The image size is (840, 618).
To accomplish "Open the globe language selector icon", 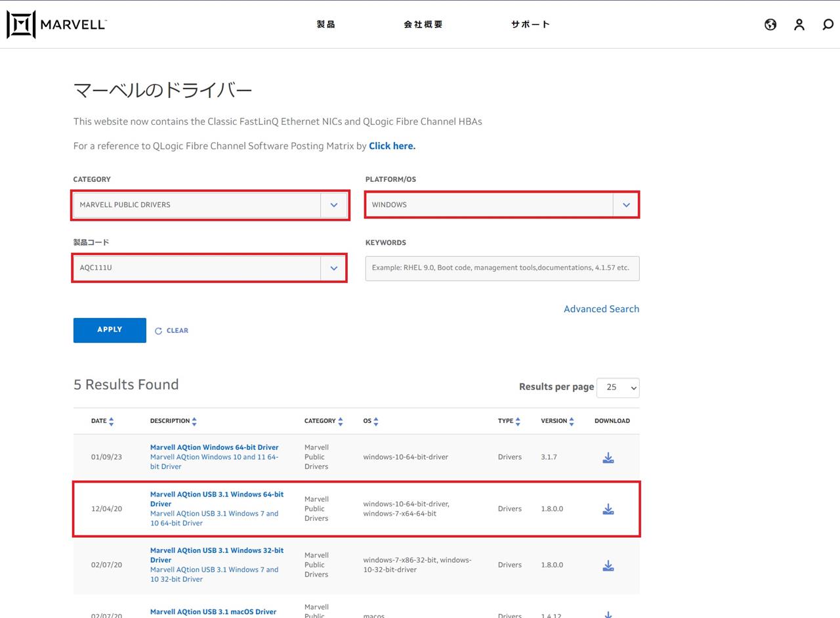I will [x=770, y=24].
